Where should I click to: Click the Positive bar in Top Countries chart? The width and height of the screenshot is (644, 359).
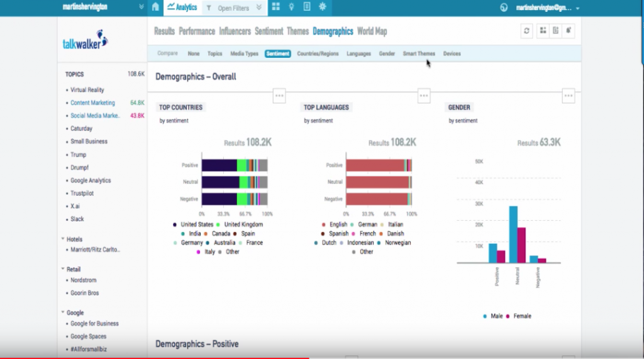(x=235, y=165)
